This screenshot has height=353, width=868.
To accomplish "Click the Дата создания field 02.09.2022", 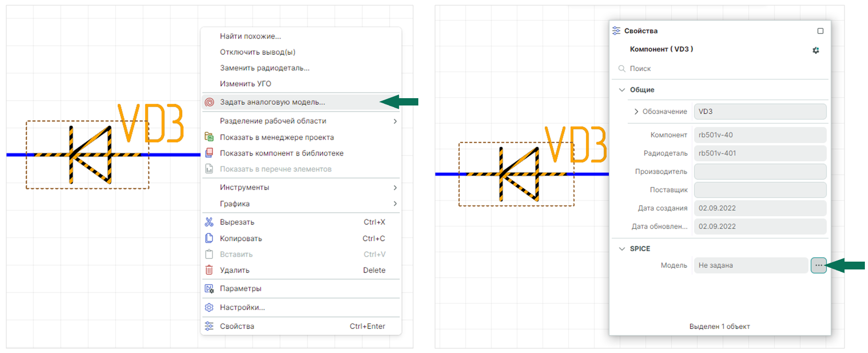I will pos(760,208).
